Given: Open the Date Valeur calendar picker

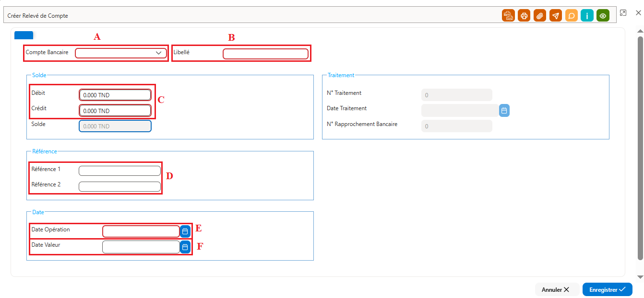Looking at the screenshot, I should (x=185, y=247).
